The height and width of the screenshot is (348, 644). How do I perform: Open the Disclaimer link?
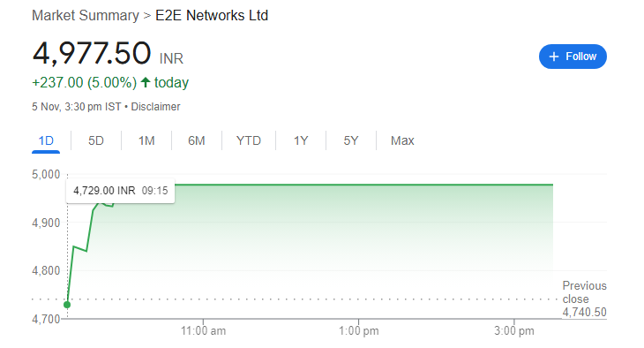pyautogui.click(x=155, y=107)
